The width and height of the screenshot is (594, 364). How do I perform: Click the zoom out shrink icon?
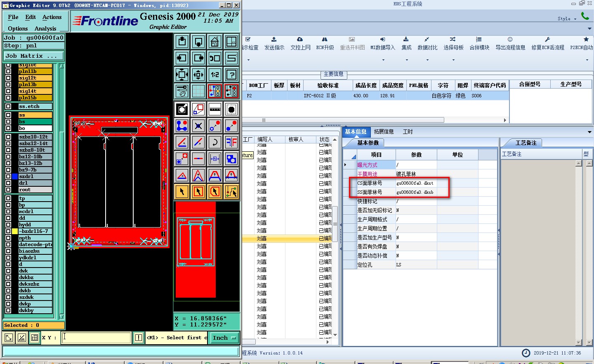pyautogui.click(x=198, y=75)
